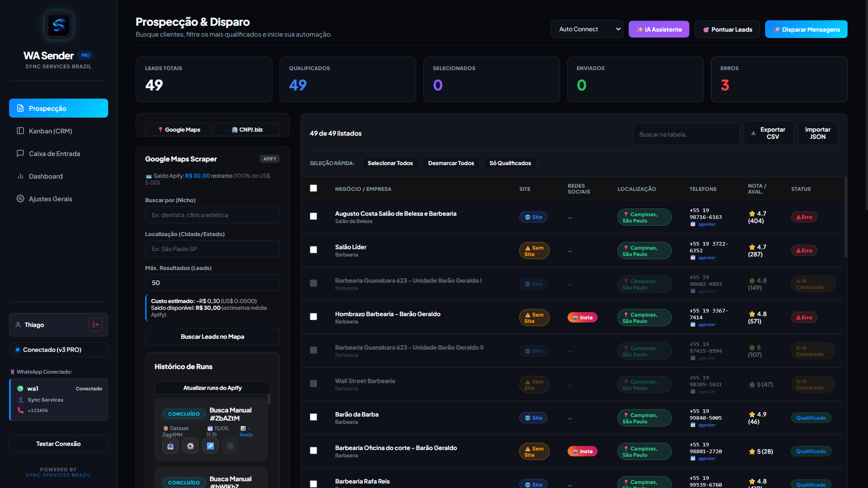Click the WA Sender logo icon
Image resolution: width=868 pixels, height=488 pixels.
click(x=59, y=25)
